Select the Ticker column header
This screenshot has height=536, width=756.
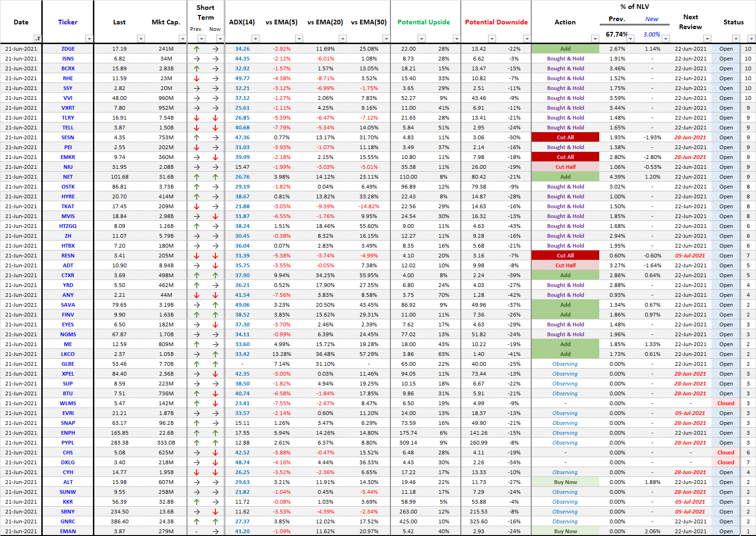pyautogui.click(x=68, y=22)
